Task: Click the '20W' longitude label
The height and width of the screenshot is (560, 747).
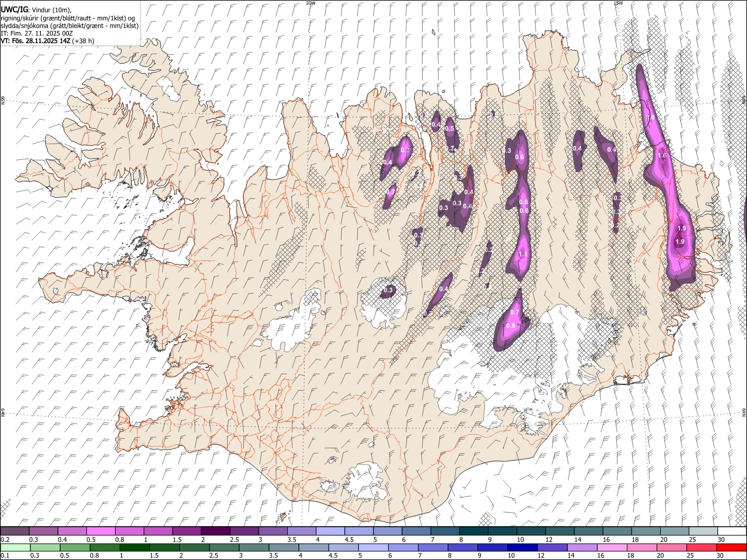Action: point(310,3)
